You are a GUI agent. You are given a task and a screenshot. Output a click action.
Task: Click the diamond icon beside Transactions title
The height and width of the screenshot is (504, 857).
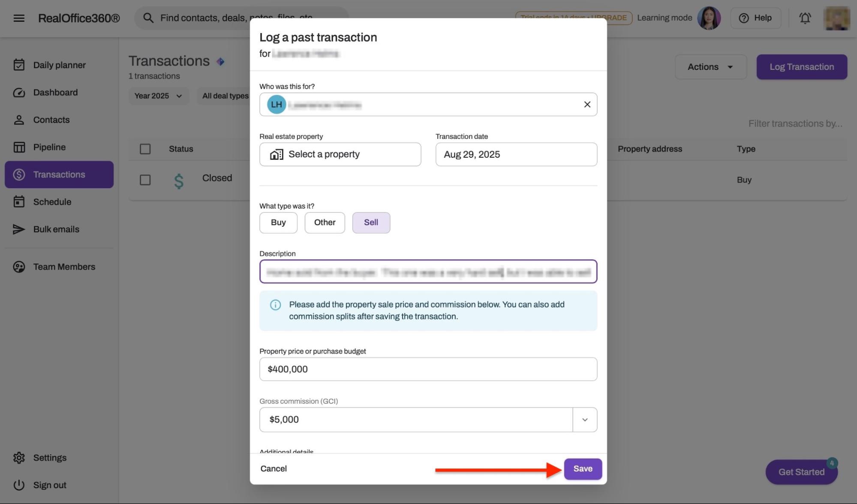tap(220, 62)
